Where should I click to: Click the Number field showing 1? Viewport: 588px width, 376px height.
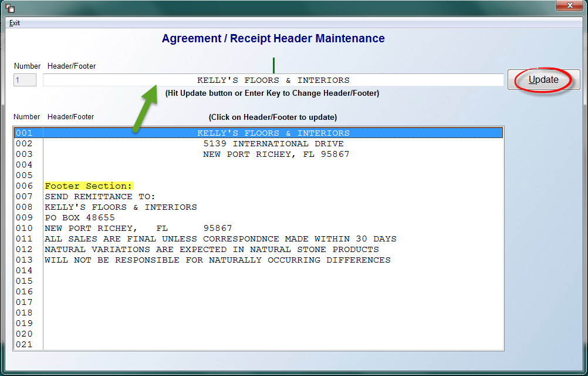(x=22, y=80)
